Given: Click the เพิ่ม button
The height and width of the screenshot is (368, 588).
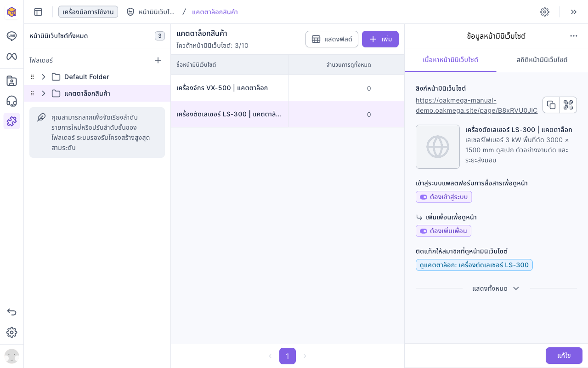Looking at the screenshot, I should [380, 39].
